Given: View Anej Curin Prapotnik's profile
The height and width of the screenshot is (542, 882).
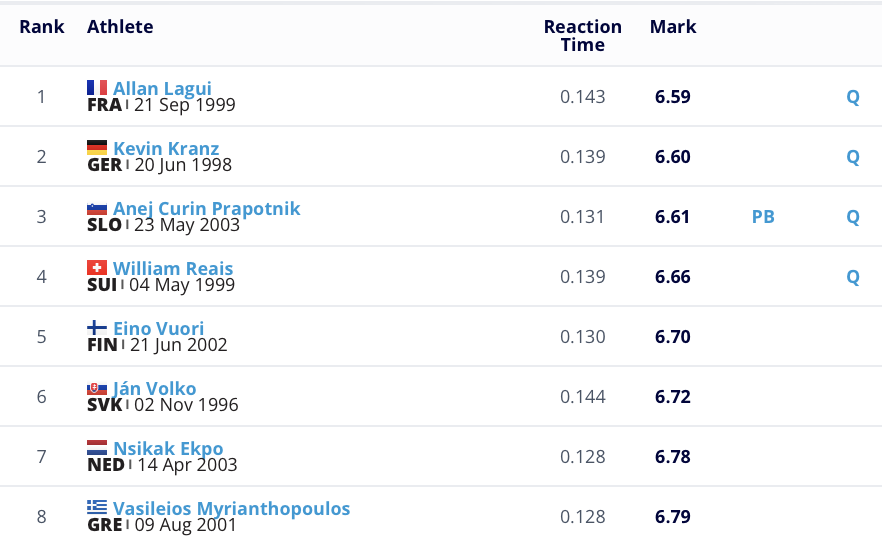Looking at the screenshot, I should (206, 208).
